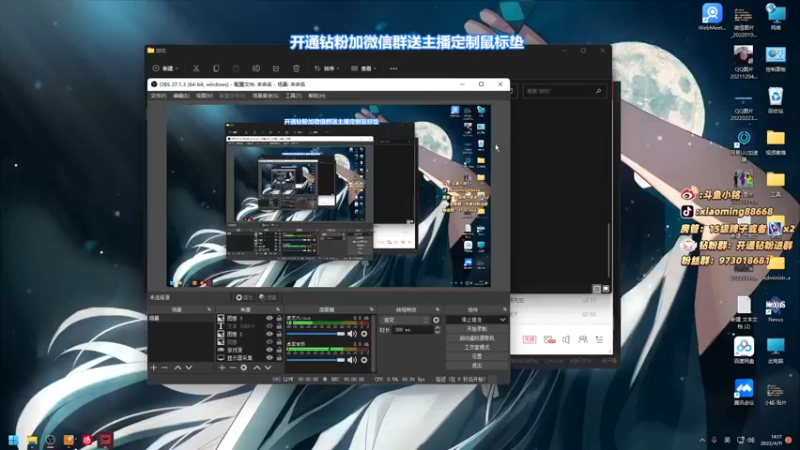
Task: Open the 腾讯会议 desktop icon
Action: (x=744, y=392)
